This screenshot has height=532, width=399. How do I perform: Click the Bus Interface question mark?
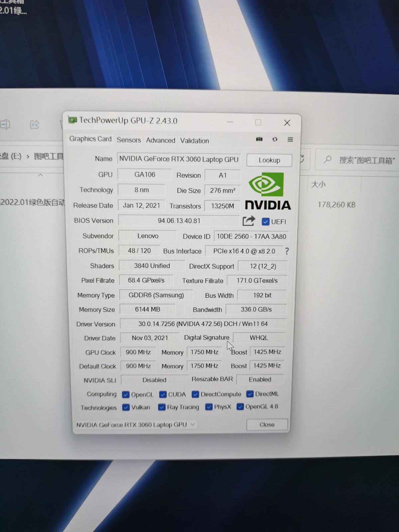287,251
